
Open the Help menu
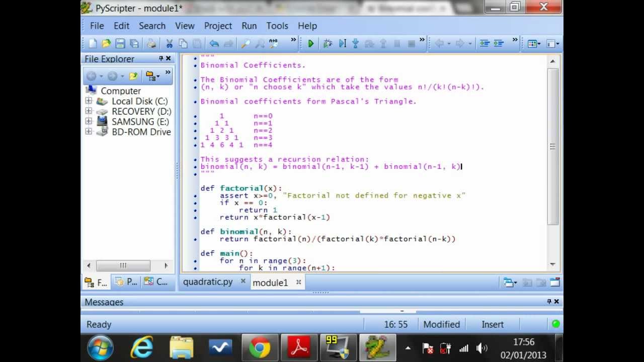307,26
